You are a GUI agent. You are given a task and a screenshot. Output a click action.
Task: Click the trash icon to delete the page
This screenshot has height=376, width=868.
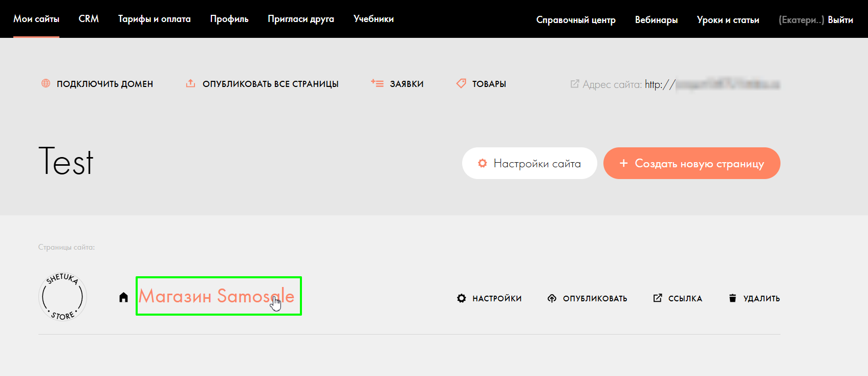[x=732, y=298]
